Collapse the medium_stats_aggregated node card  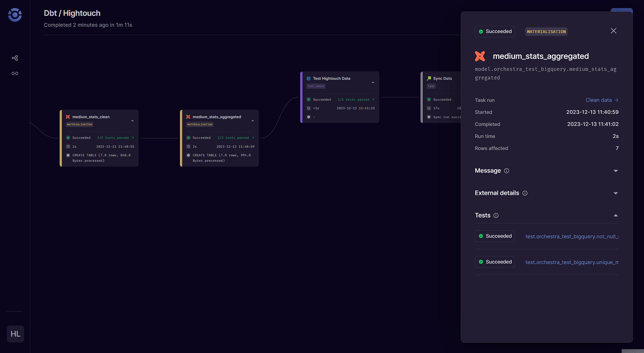point(253,121)
